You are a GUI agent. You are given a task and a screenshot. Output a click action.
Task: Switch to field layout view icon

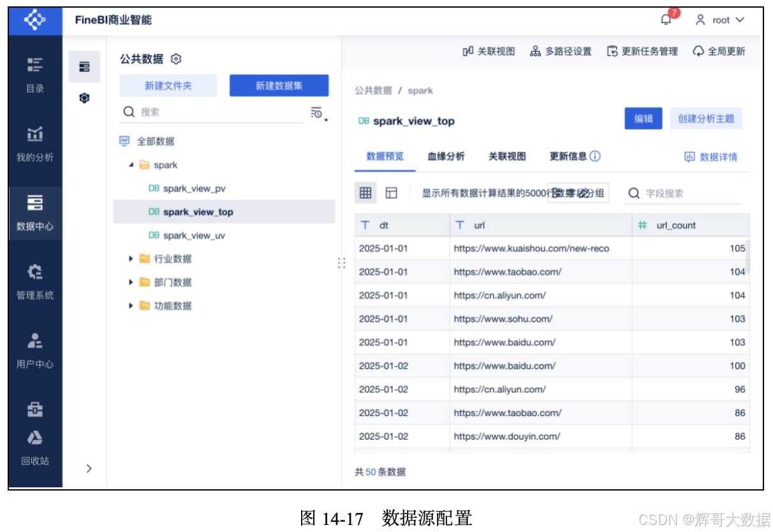click(392, 193)
